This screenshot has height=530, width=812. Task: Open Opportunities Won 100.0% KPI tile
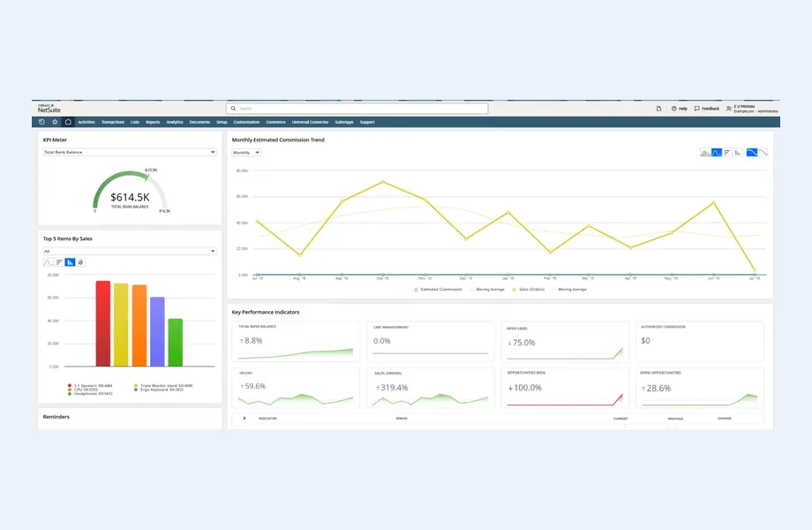pyautogui.click(x=565, y=388)
